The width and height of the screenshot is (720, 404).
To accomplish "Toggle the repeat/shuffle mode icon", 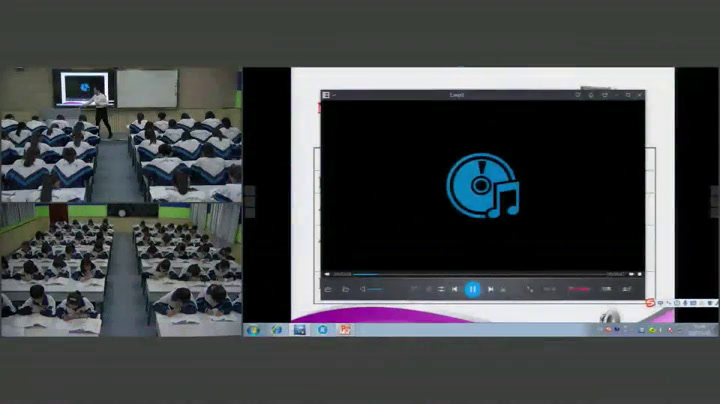I will [441, 289].
